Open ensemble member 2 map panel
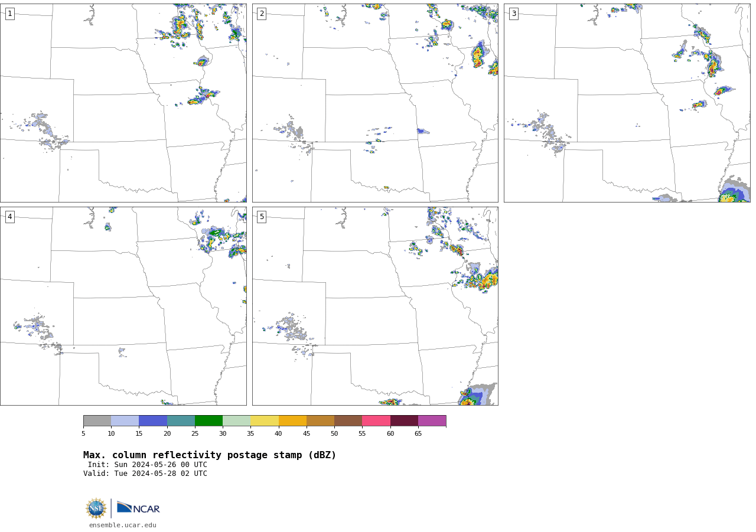Viewport: 756px width, 532px height. 375,103
